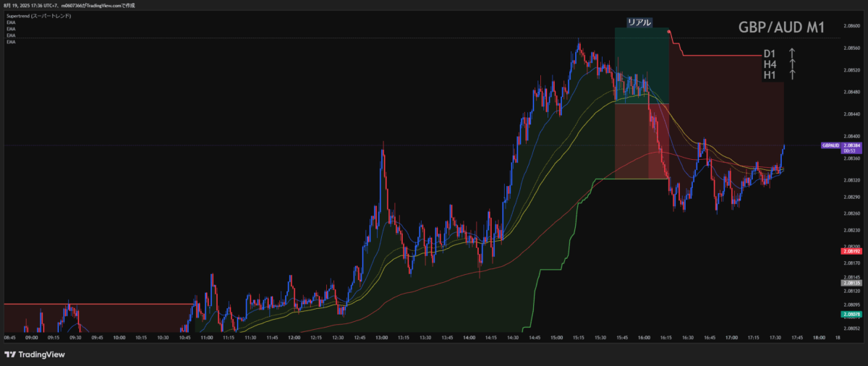Select the red stop zone below entry
Viewport: 868px width, 366px height.
pyautogui.click(x=641, y=141)
